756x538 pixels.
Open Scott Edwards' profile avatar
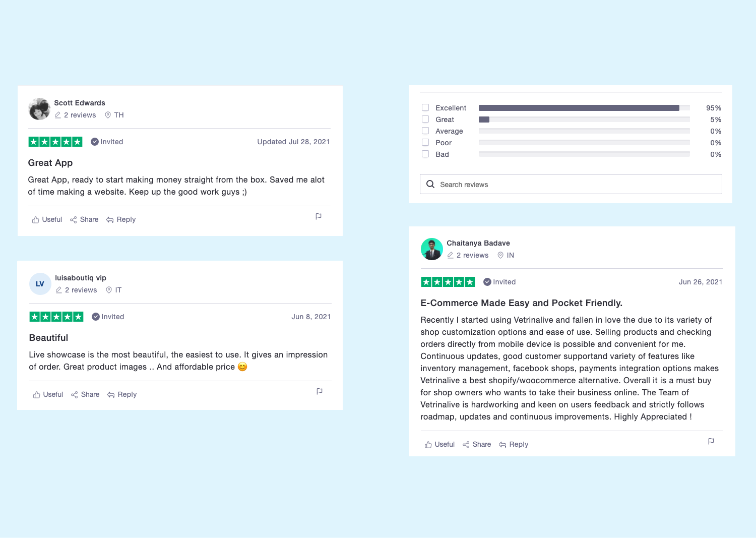coord(39,109)
